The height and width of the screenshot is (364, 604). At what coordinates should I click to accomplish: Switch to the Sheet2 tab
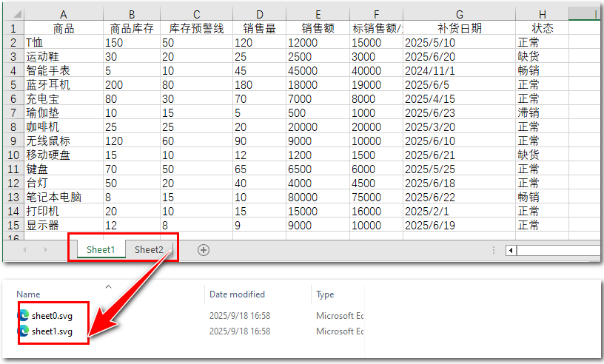149,250
